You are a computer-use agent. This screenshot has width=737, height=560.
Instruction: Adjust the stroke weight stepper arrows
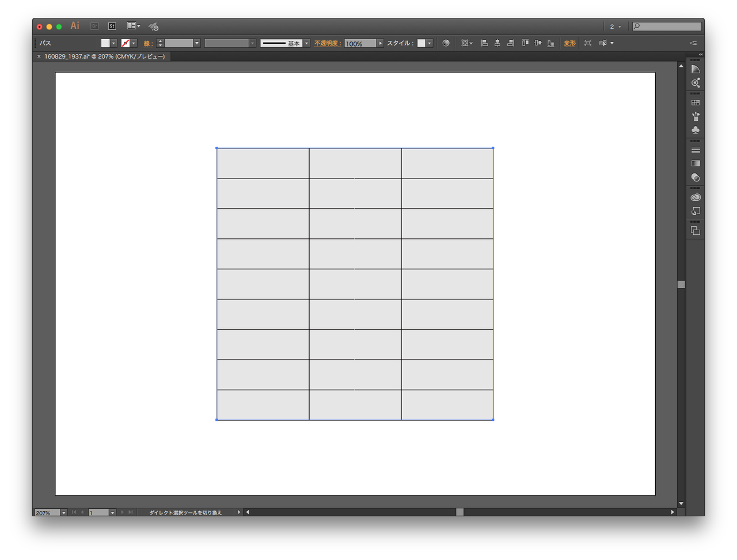click(160, 43)
